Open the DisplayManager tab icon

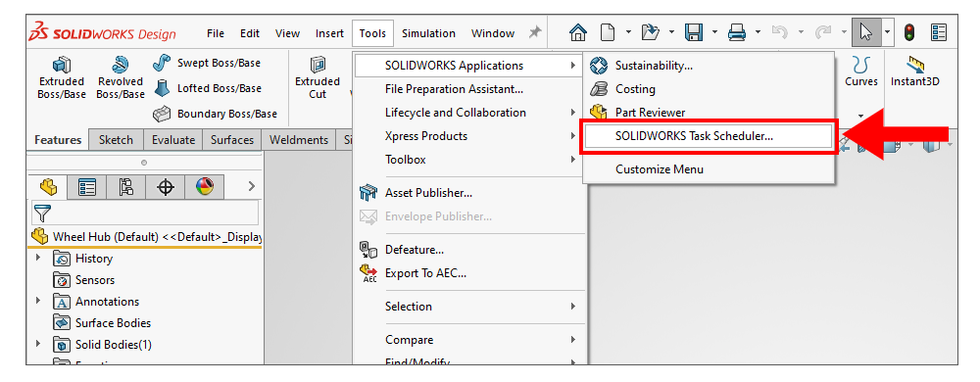click(205, 186)
